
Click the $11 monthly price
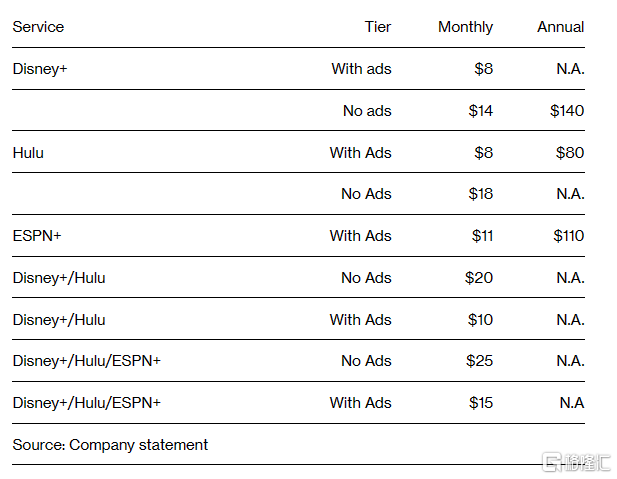(x=482, y=236)
